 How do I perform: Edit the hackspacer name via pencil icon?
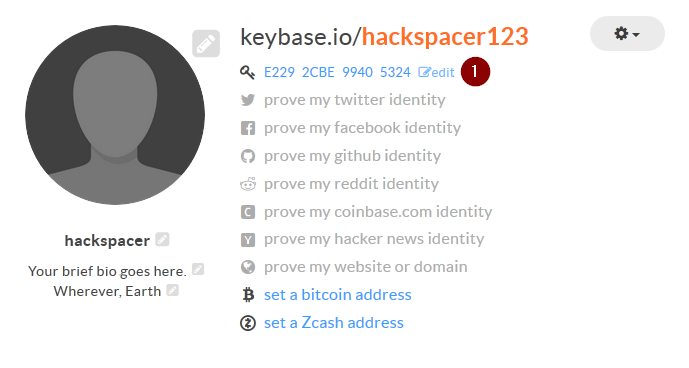click(162, 240)
